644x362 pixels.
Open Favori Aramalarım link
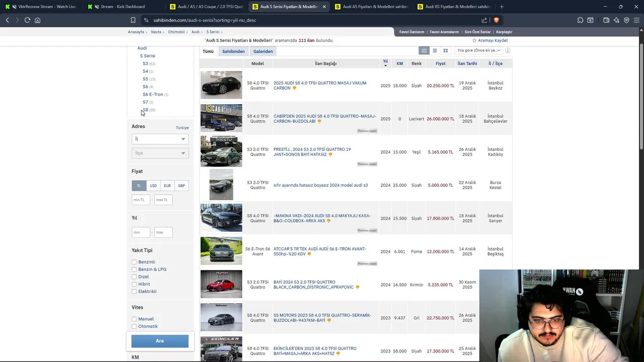pyautogui.click(x=444, y=32)
